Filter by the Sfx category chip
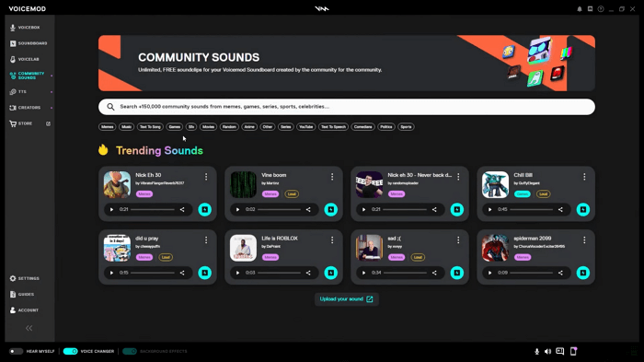Image resolution: width=644 pixels, height=362 pixels. [191, 127]
